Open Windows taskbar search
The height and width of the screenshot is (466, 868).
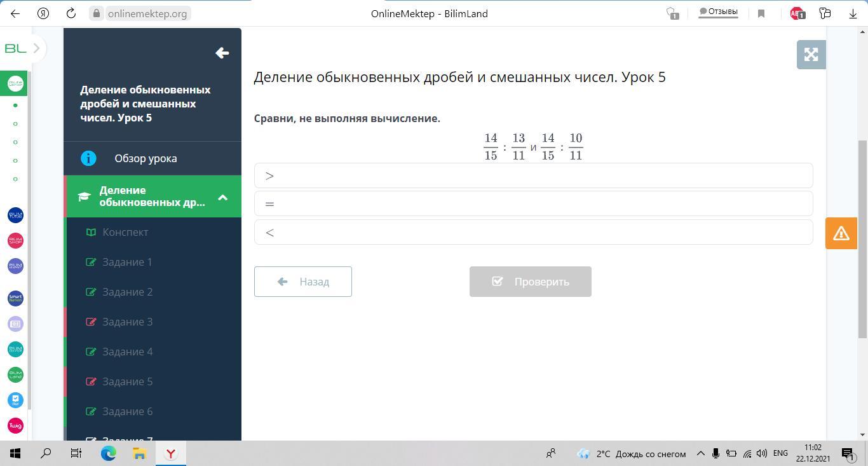[x=46, y=453]
